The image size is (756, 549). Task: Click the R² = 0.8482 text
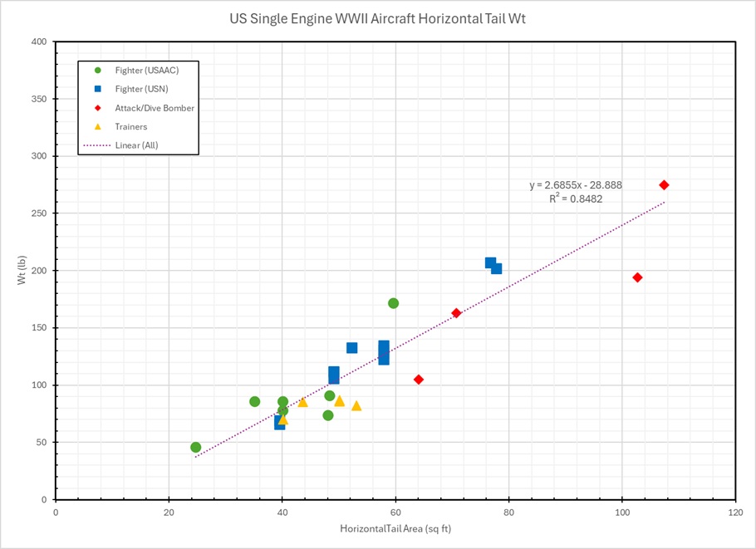pos(576,199)
